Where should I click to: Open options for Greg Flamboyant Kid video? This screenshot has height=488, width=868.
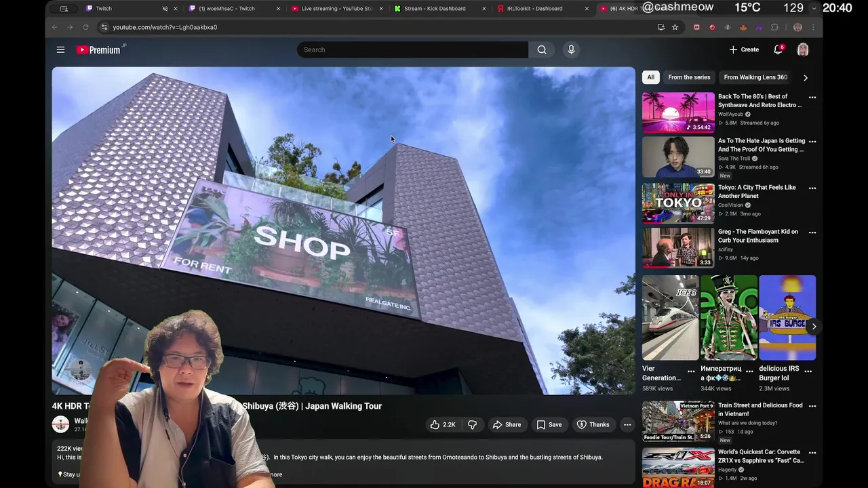tap(812, 232)
